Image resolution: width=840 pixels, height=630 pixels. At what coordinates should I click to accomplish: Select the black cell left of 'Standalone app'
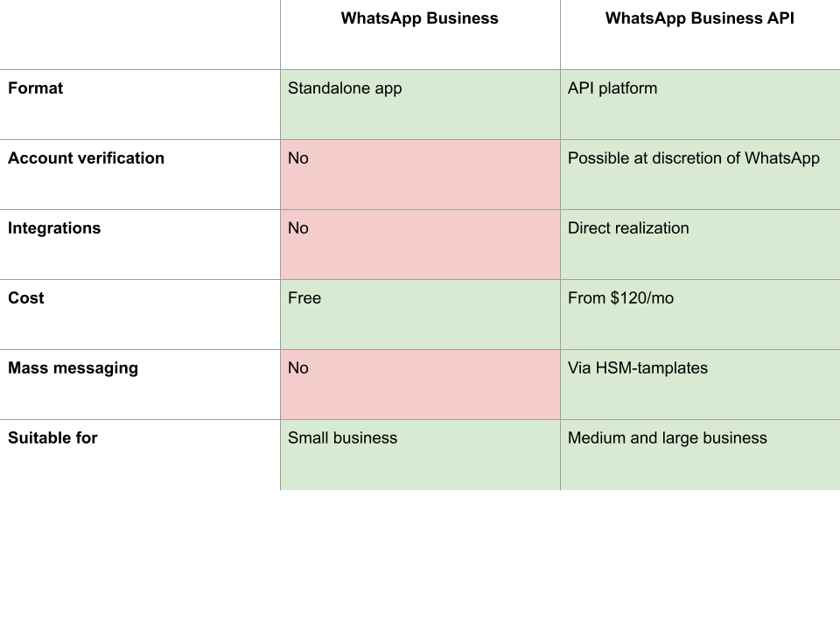coord(140,104)
